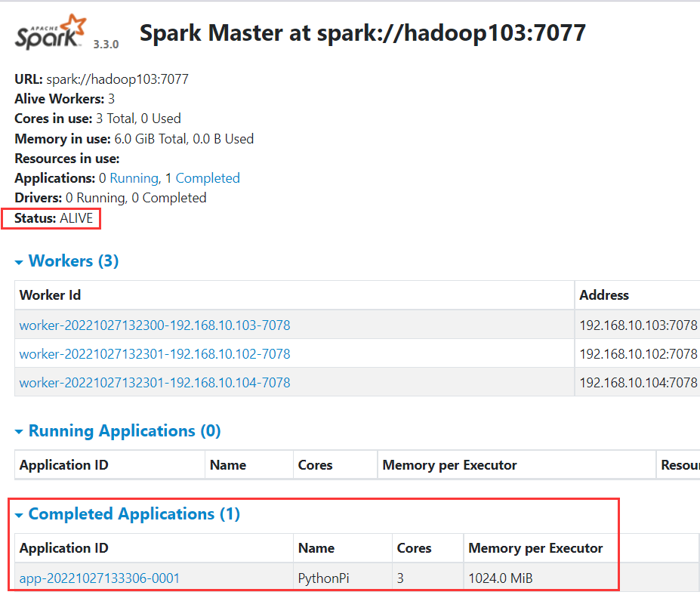Image resolution: width=700 pixels, height=595 pixels.
Task: Open the Completed Applications (1) heading
Action: pyautogui.click(x=134, y=513)
